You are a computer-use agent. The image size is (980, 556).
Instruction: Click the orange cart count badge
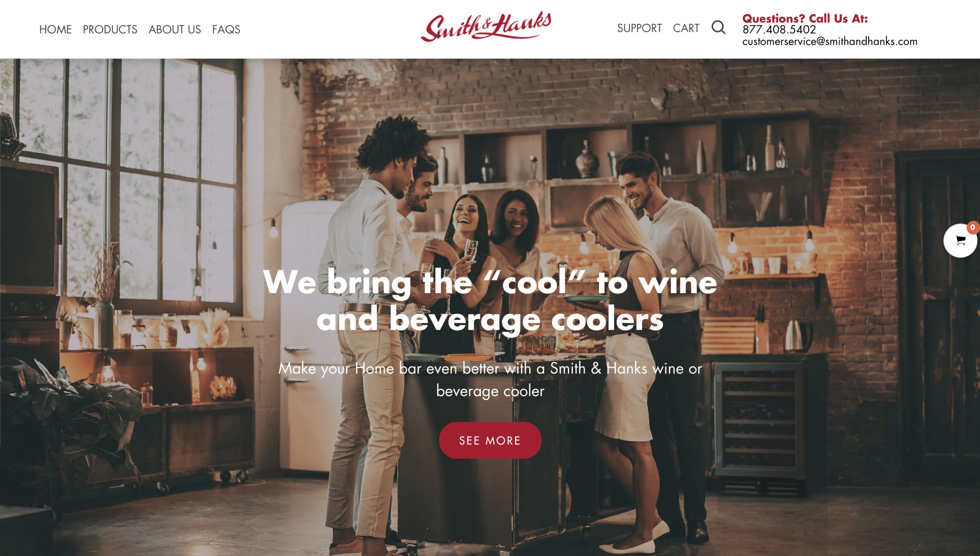973,227
